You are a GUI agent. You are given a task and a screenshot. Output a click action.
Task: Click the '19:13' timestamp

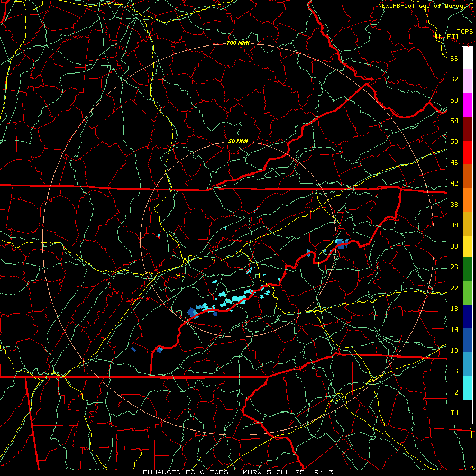coord(322,472)
